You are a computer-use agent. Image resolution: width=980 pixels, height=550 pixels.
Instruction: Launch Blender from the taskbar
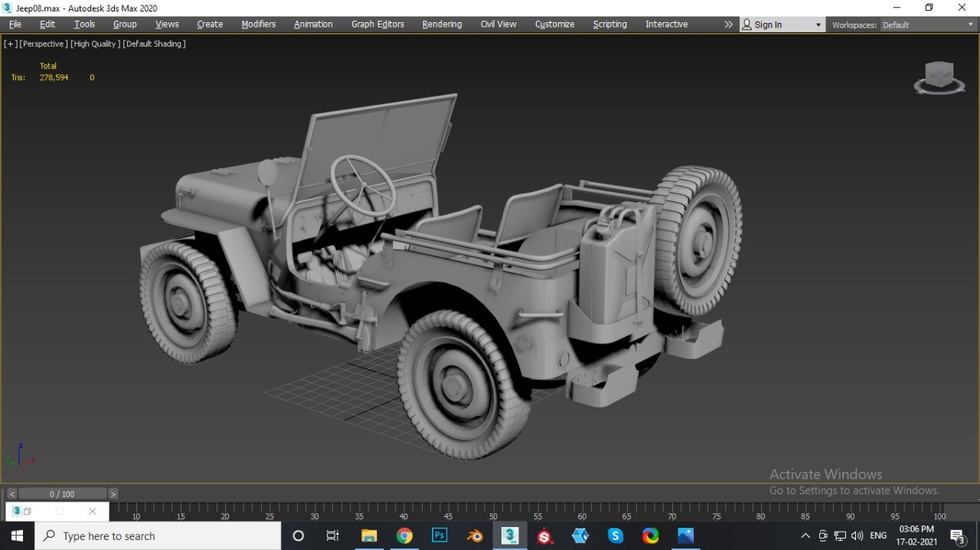[x=475, y=536]
